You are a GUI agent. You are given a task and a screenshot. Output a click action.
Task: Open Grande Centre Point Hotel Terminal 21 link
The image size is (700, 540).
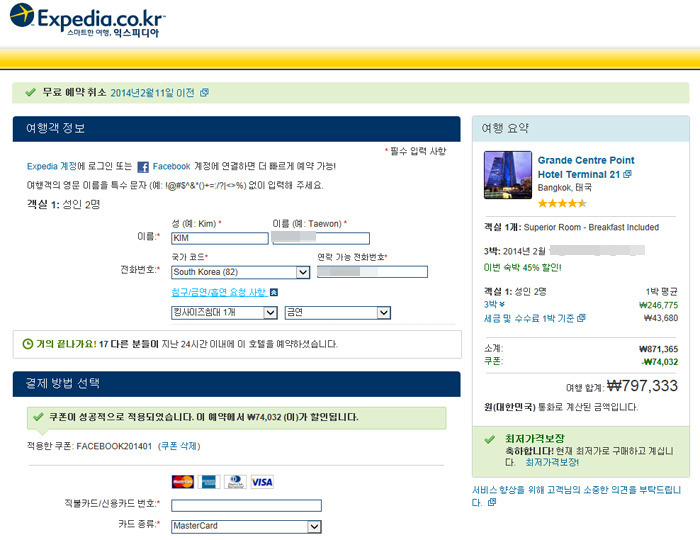point(586,167)
